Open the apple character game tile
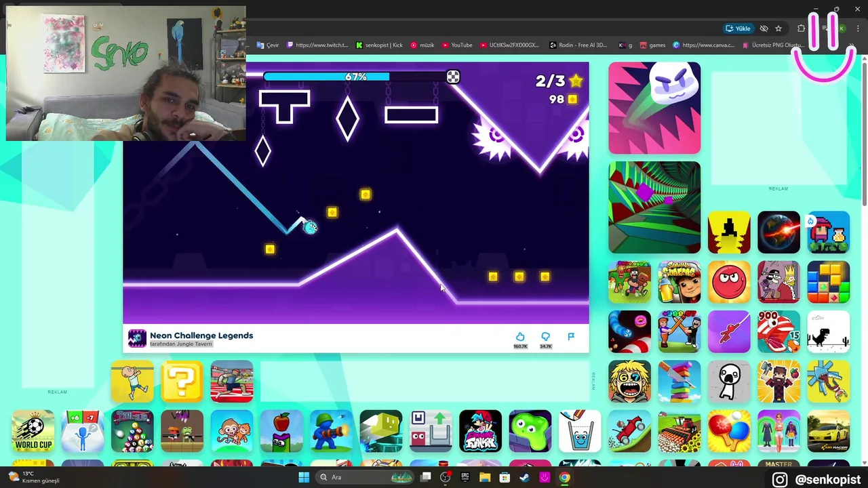 [281, 431]
